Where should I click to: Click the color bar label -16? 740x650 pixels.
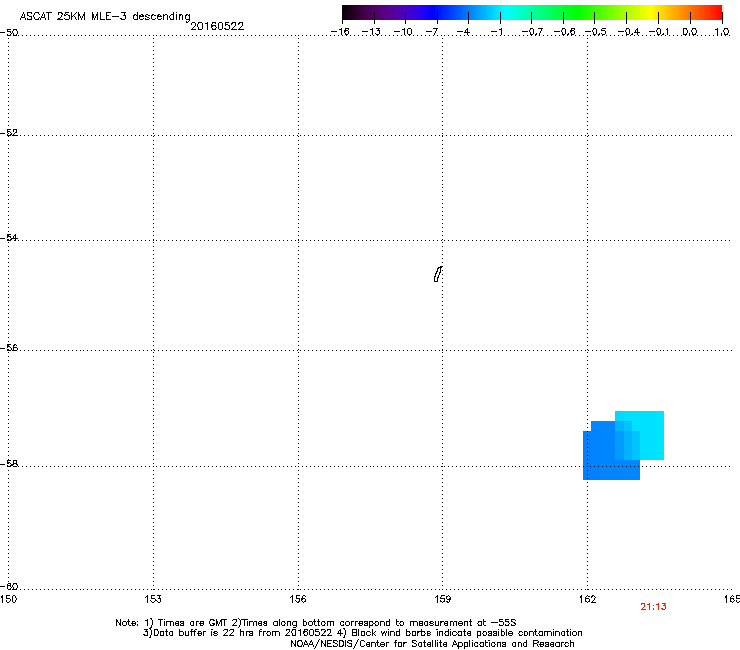click(340, 32)
